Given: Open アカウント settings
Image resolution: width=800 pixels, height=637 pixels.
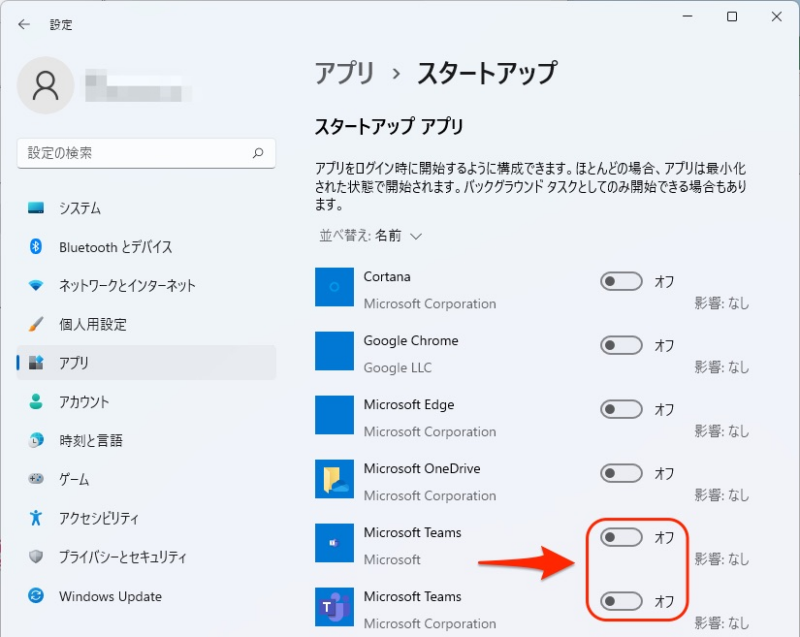Looking at the screenshot, I should point(146,401).
